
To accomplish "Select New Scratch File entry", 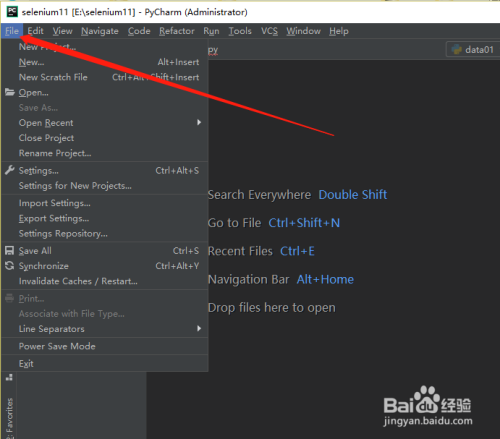I will click(x=105, y=77).
